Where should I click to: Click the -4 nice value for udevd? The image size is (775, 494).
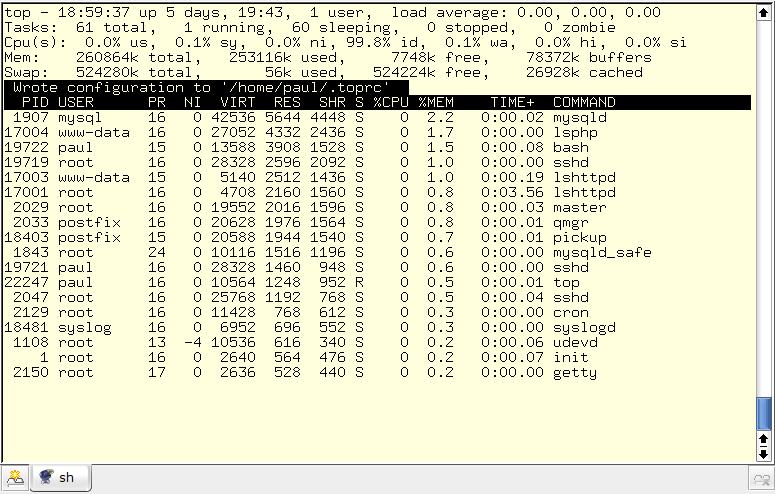click(x=193, y=342)
